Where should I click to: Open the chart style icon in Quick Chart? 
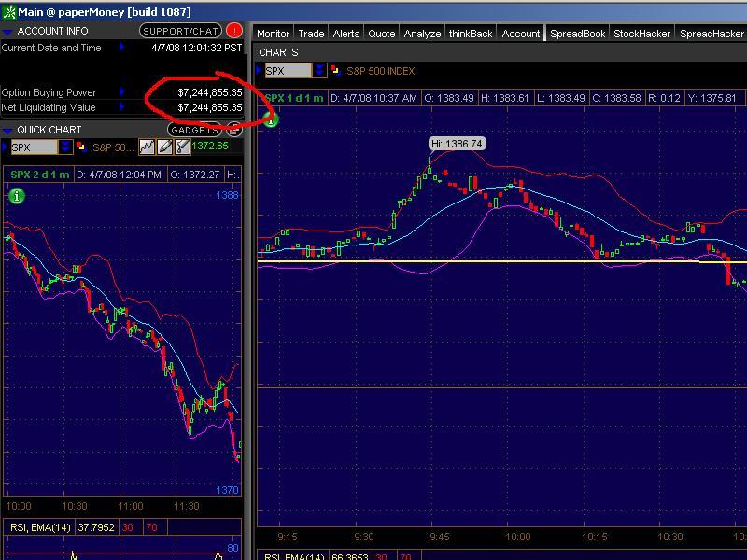point(147,147)
